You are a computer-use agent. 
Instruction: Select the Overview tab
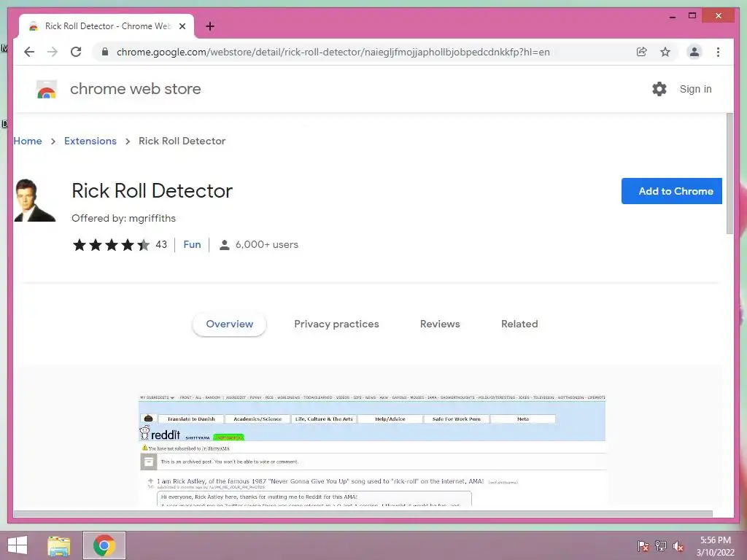230,324
